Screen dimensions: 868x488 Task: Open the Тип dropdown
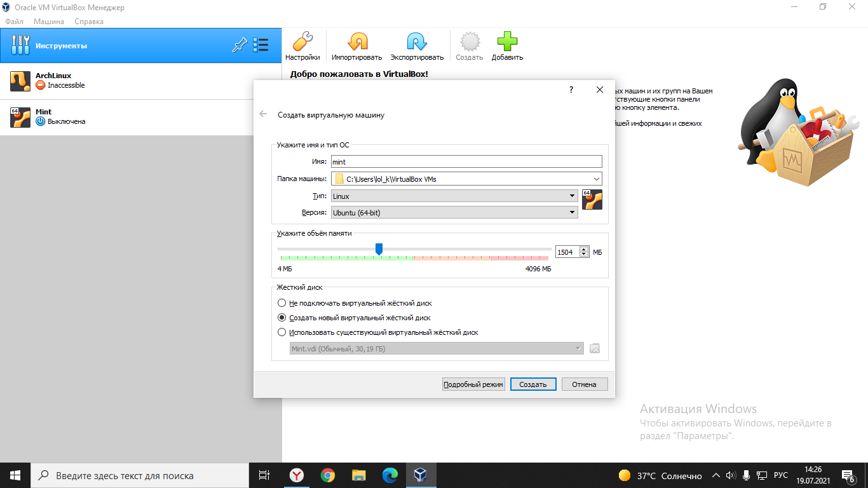click(x=570, y=196)
